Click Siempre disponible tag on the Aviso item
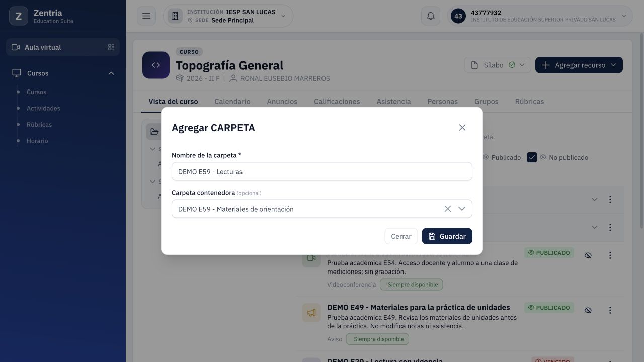 point(378,339)
